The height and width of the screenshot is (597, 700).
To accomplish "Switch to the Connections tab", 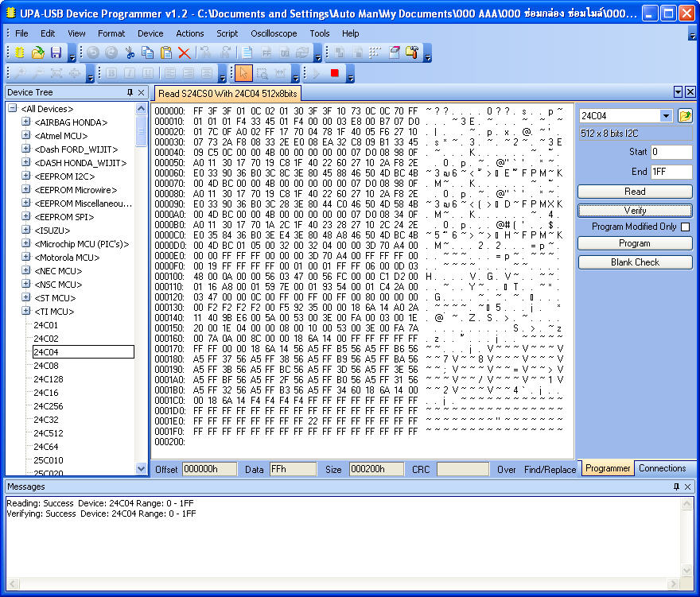I will [662, 468].
